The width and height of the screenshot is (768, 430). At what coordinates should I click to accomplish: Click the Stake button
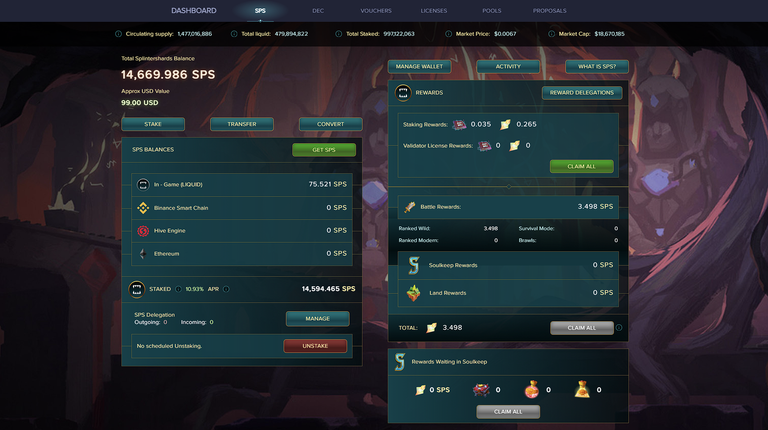153,124
